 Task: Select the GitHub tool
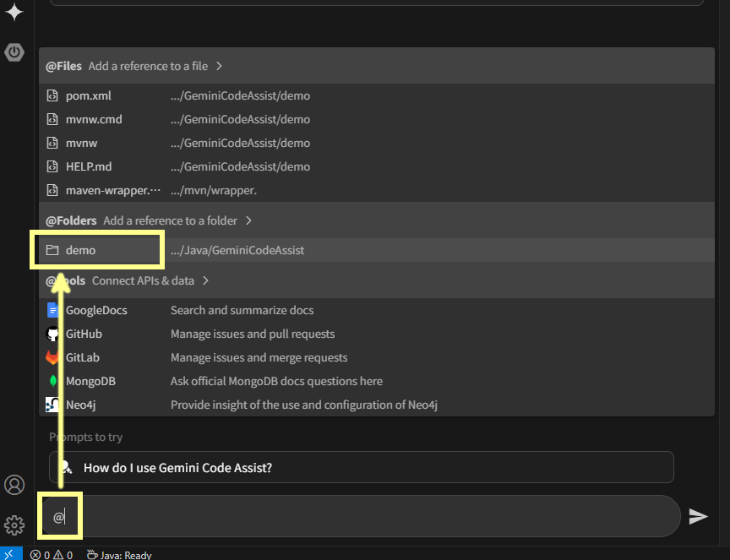tap(377, 334)
